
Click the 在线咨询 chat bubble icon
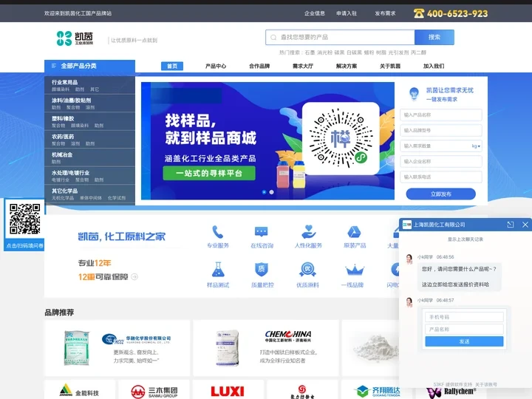tap(262, 232)
